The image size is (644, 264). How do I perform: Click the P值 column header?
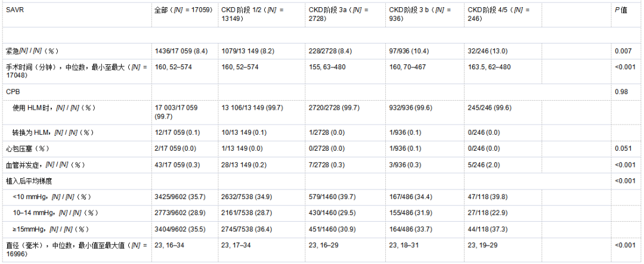click(x=621, y=11)
